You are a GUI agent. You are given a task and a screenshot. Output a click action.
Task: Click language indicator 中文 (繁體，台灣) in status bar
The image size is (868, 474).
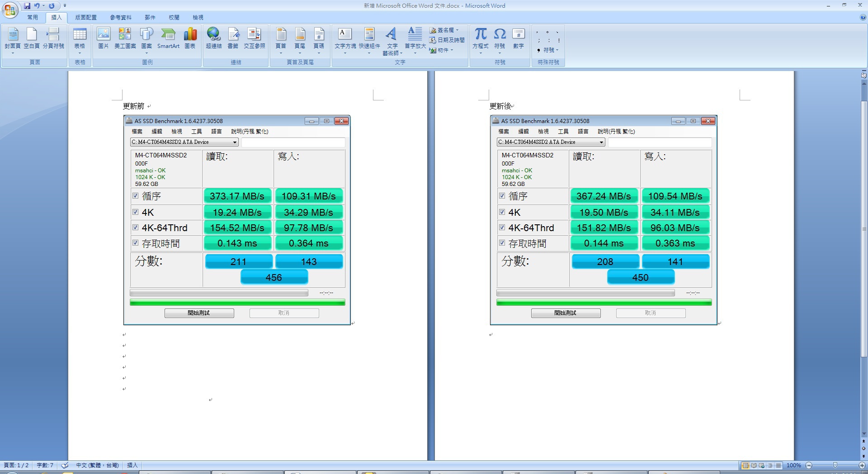pyautogui.click(x=97, y=465)
